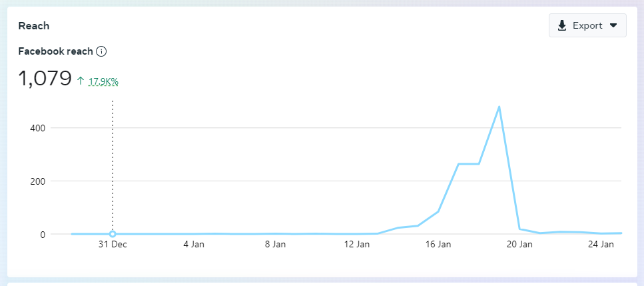Click the Reach section heading
Viewport: 644px width, 286px height.
[34, 26]
